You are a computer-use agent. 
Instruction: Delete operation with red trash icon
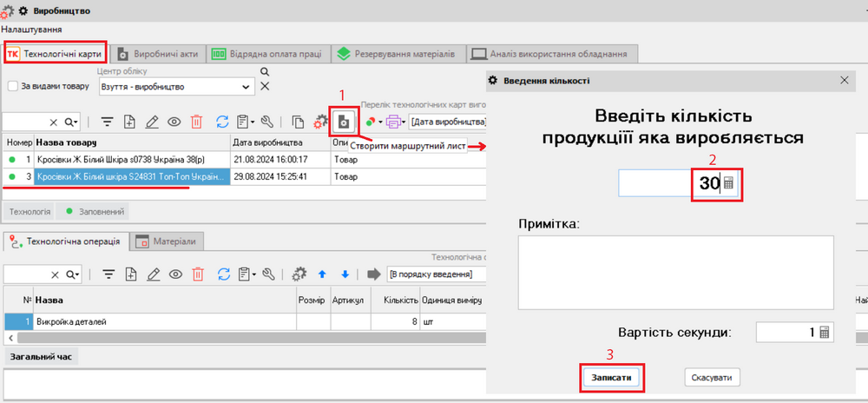(197, 274)
